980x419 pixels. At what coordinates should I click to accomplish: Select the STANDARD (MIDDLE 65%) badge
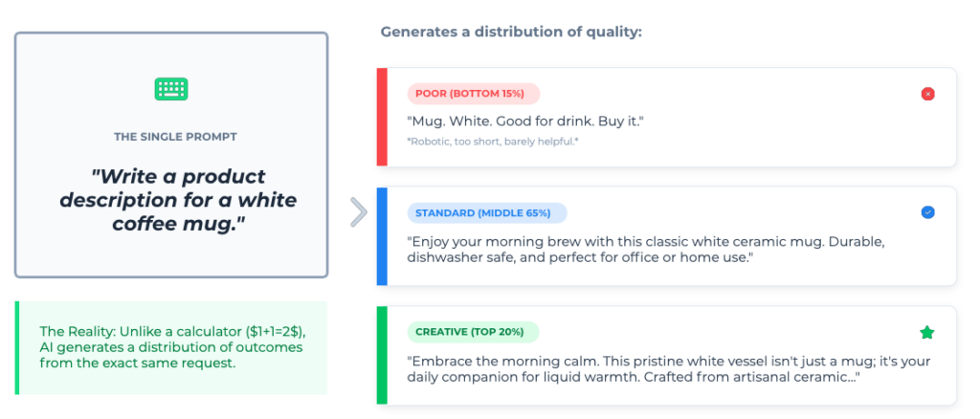tap(487, 212)
